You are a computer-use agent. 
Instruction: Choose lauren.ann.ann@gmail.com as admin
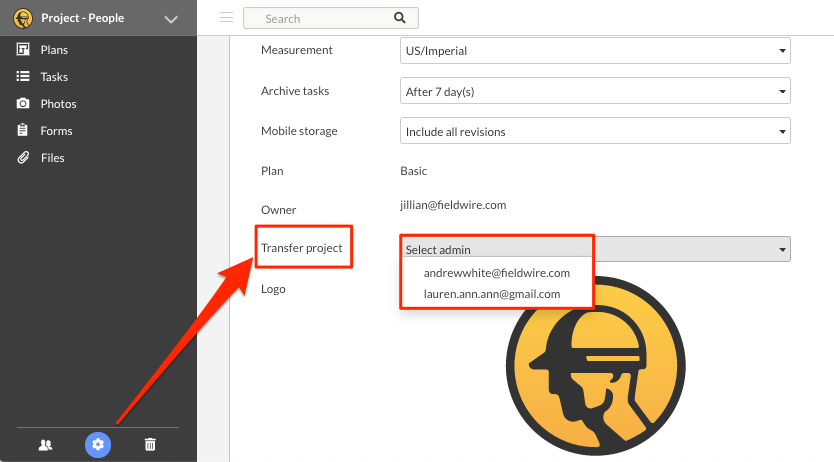[492, 294]
